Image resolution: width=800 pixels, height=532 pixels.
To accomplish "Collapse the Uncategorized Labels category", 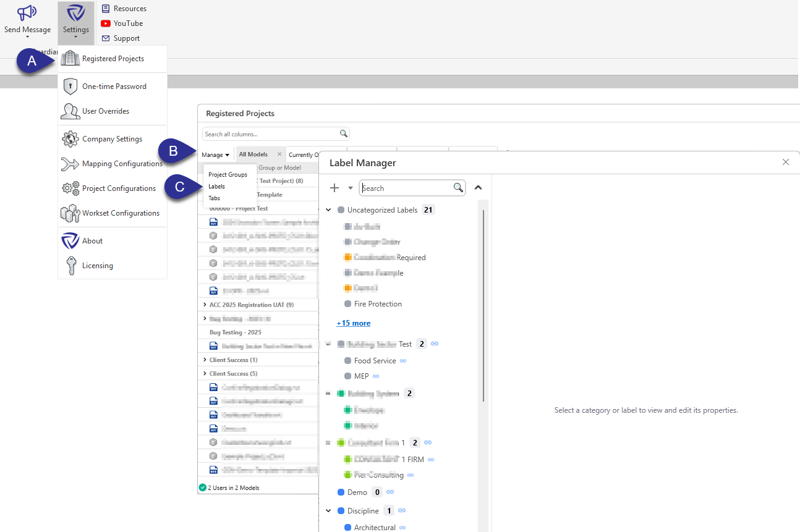I will coord(328,209).
